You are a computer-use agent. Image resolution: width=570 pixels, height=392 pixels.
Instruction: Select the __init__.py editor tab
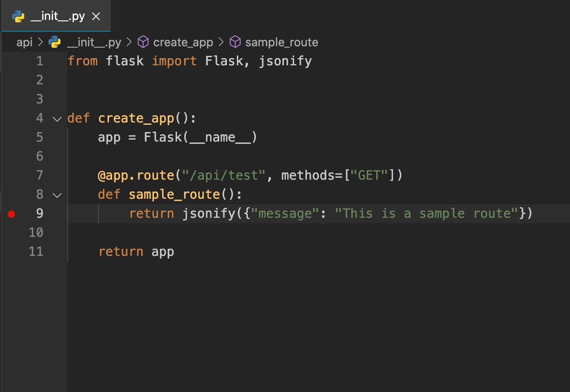tap(56, 16)
